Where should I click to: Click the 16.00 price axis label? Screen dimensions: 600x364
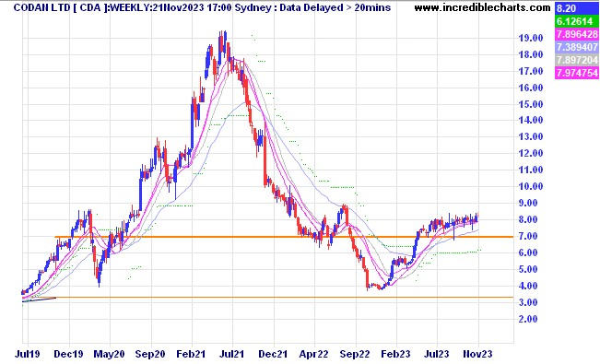(530, 88)
